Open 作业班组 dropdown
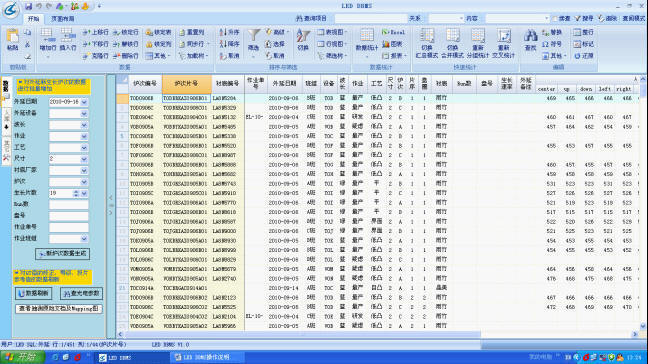 [x=84, y=239]
